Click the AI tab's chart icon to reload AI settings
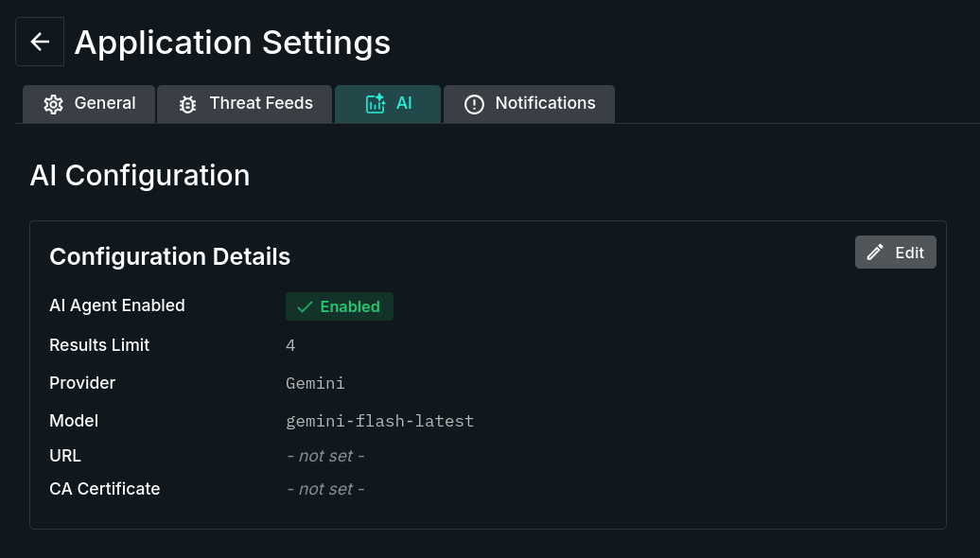 point(376,103)
